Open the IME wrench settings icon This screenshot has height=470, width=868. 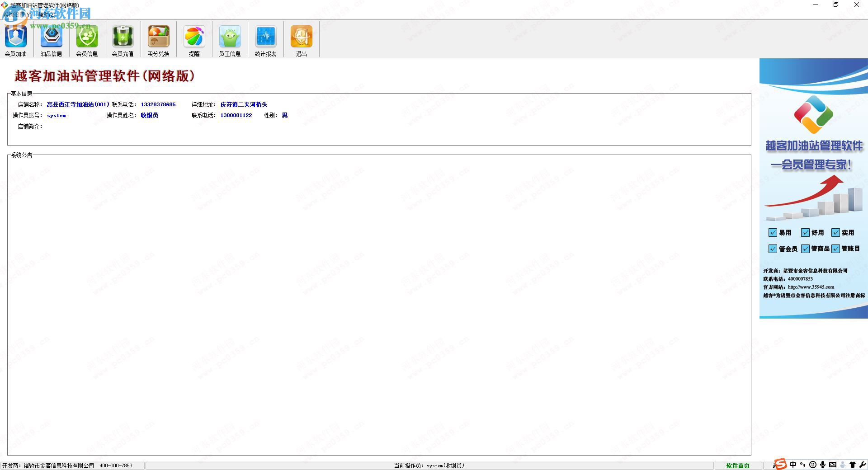(863, 465)
